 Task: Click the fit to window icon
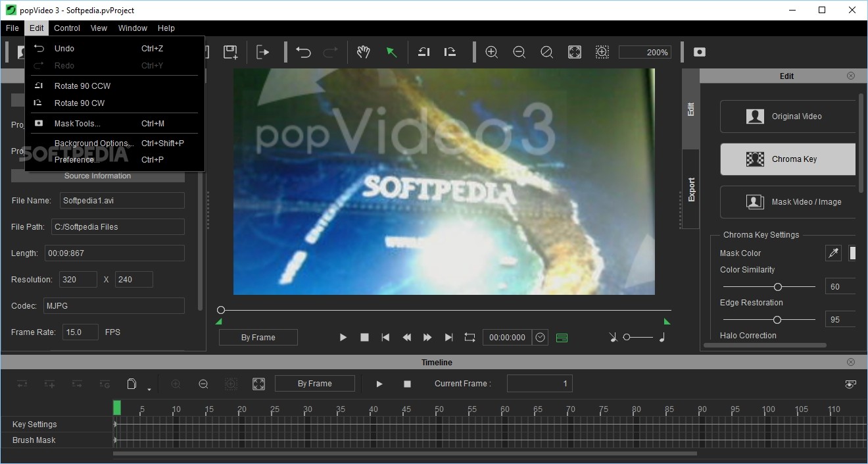(x=575, y=52)
